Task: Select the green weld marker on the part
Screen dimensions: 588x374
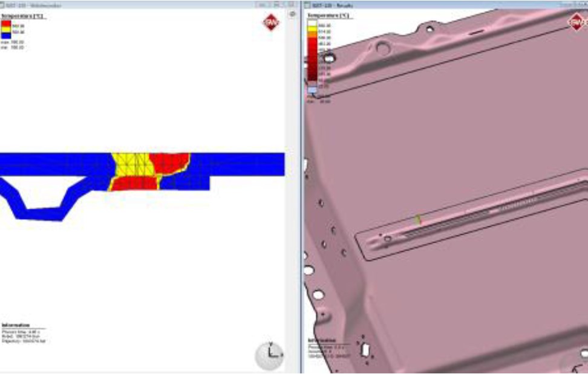Action: (417, 220)
